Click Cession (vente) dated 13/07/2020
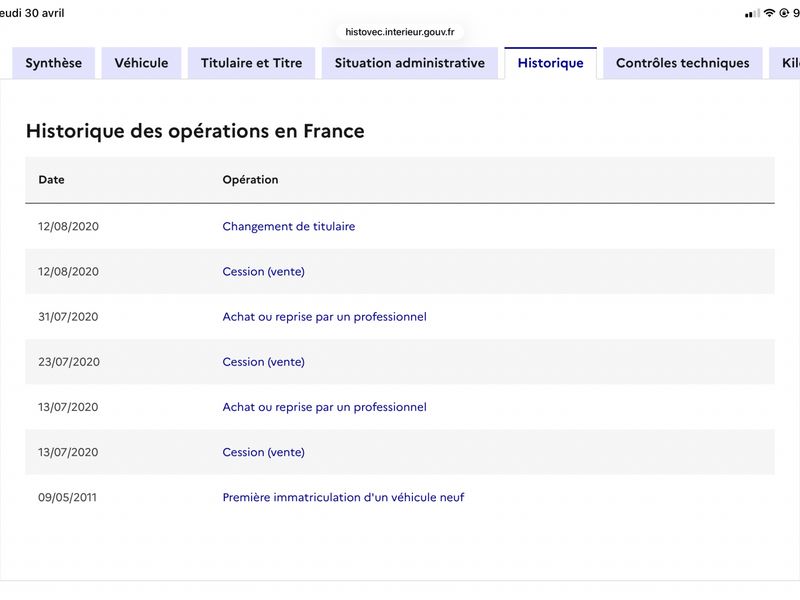800x600 pixels. pos(263,452)
